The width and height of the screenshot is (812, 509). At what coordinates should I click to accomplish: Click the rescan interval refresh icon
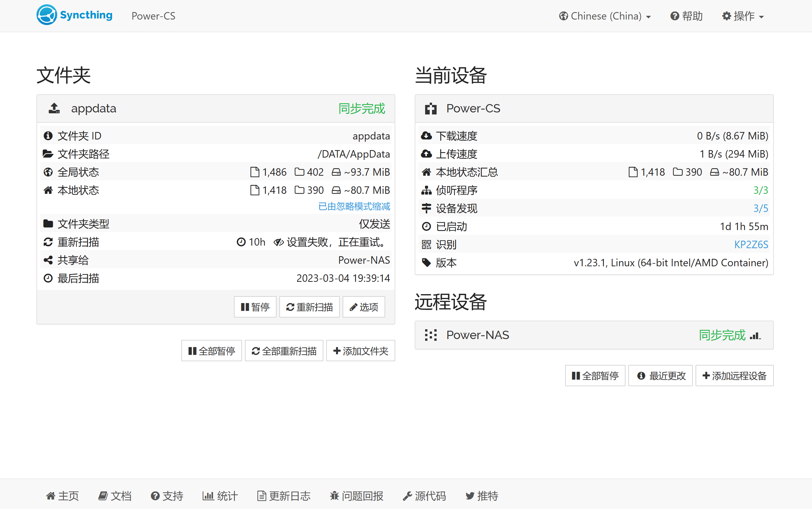[x=48, y=242]
